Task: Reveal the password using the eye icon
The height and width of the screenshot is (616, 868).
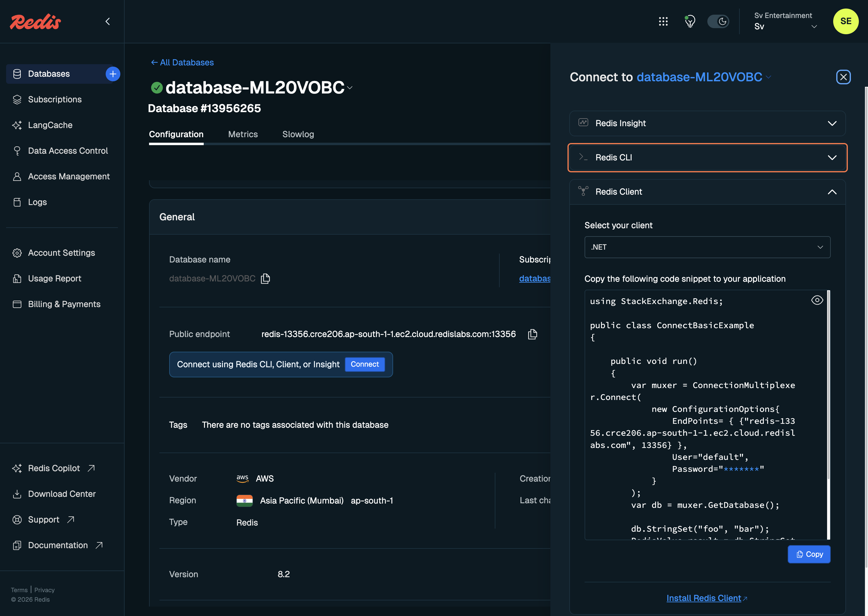Action: pos(817,300)
